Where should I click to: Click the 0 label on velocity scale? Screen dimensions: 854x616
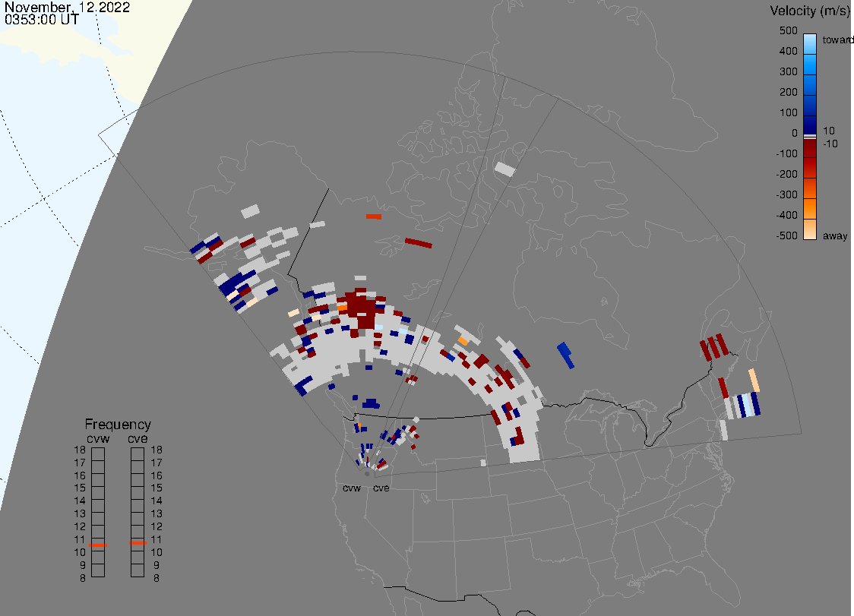[x=794, y=134]
